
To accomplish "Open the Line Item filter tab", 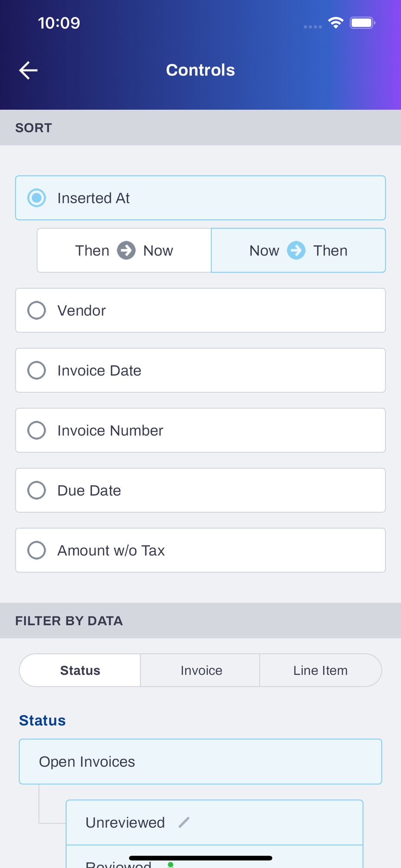I will point(320,671).
